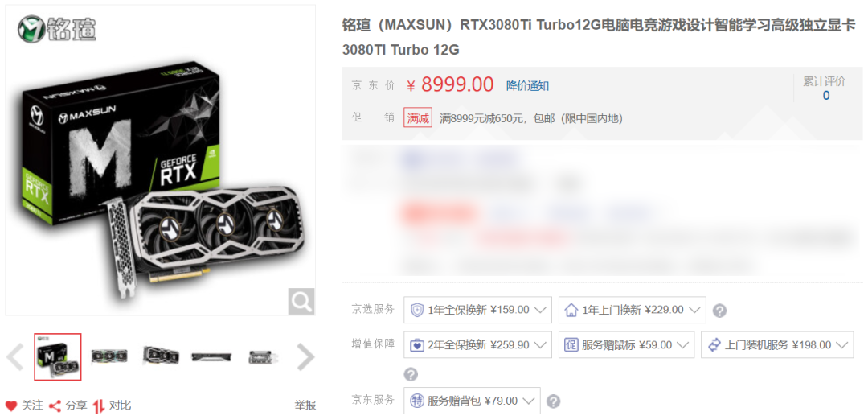Viewport: 868px width, 420px height.
Task: Click help question mark below 增值保障 options
Action: coord(411,375)
